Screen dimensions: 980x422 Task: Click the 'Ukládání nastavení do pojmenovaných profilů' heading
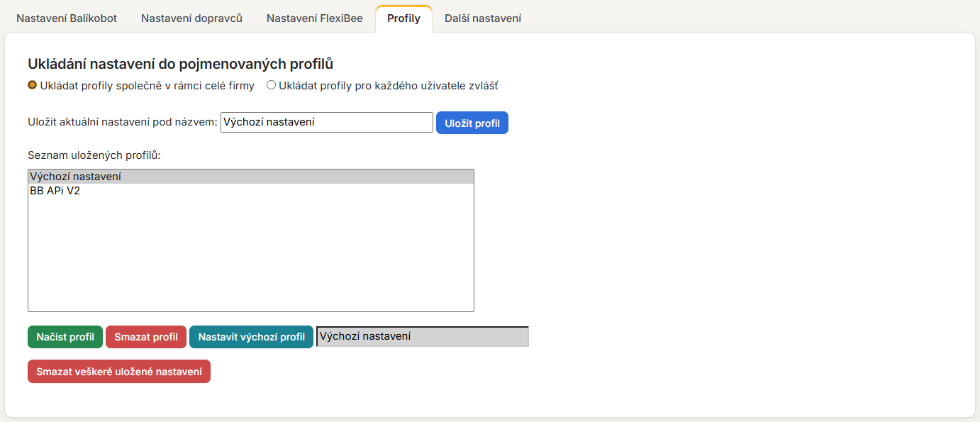pyautogui.click(x=181, y=64)
